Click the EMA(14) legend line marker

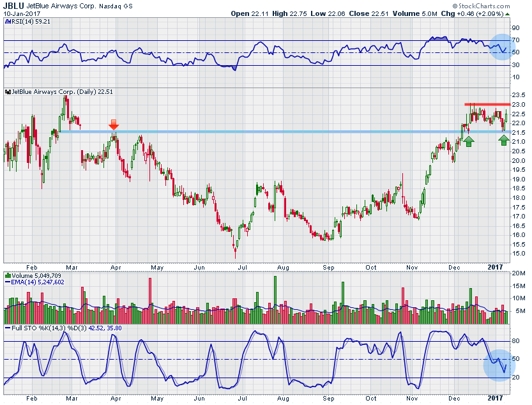click(x=8, y=282)
